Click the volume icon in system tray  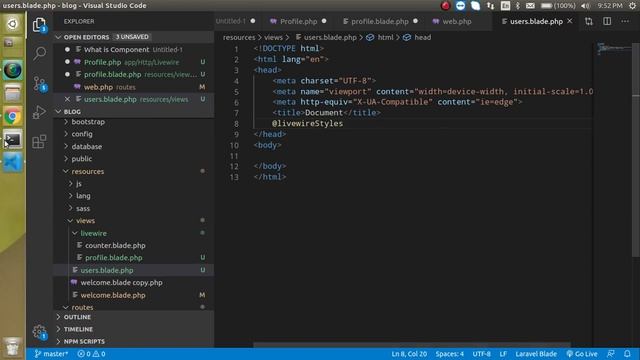click(x=585, y=6)
